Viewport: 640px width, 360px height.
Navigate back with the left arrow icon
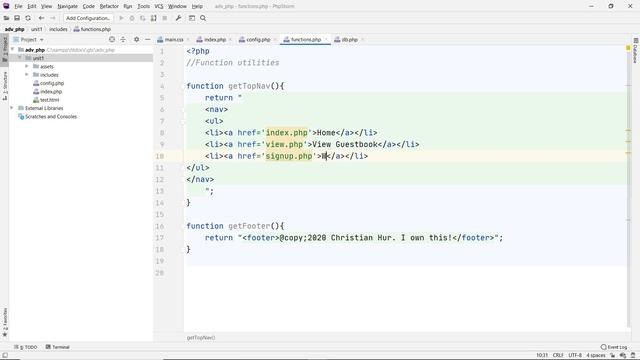tap(41, 18)
